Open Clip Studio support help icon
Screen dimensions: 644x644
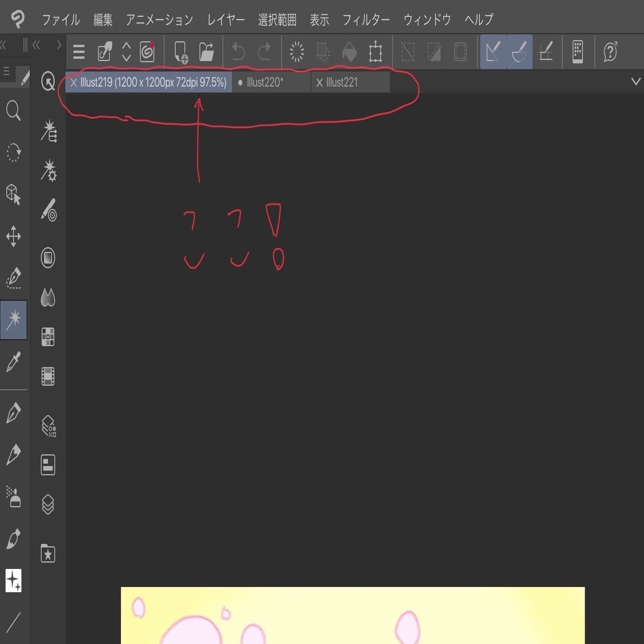pyautogui.click(x=611, y=52)
